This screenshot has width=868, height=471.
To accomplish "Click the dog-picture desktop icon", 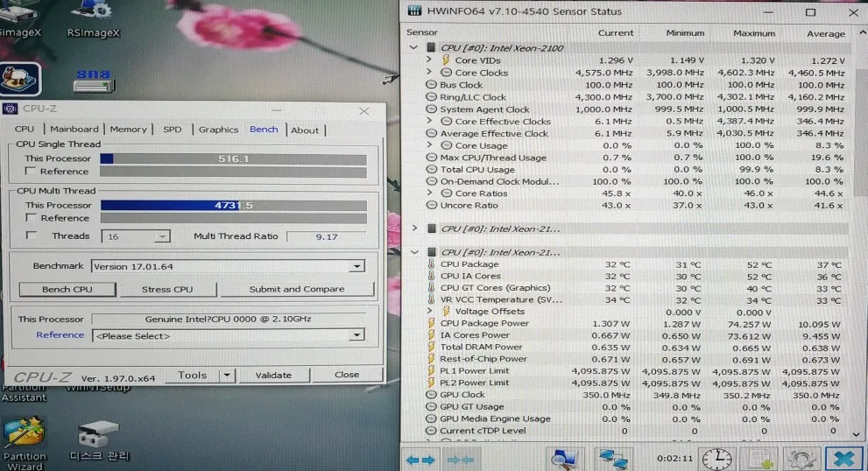I will [x=20, y=79].
